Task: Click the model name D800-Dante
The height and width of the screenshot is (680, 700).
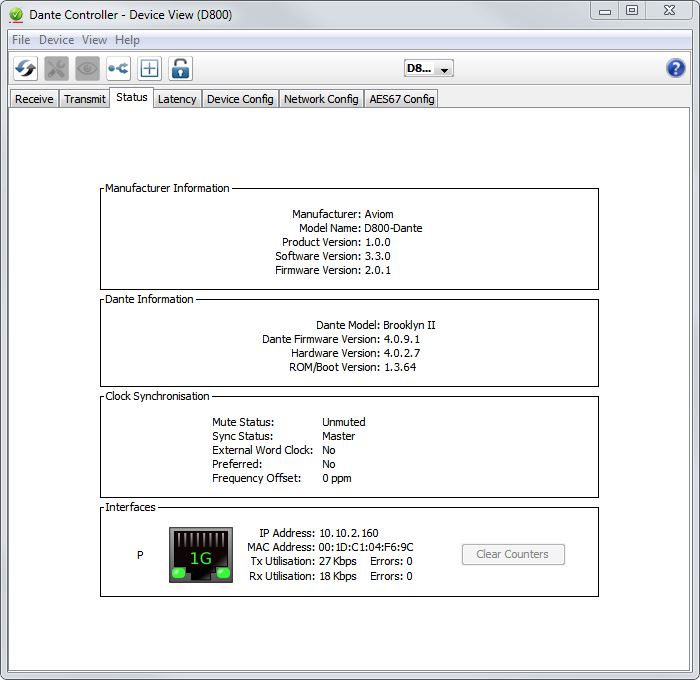Action: coord(393,228)
